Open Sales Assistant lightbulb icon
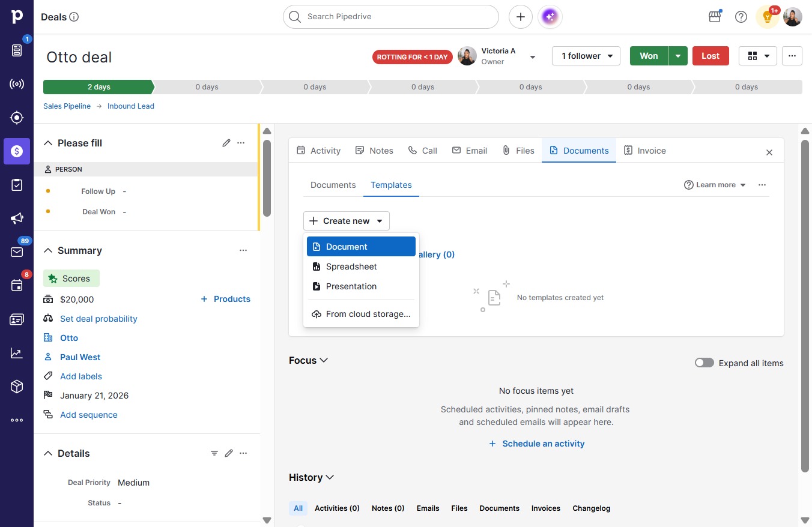Image resolution: width=812 pixels, height=527 pixels. [767, 17]
